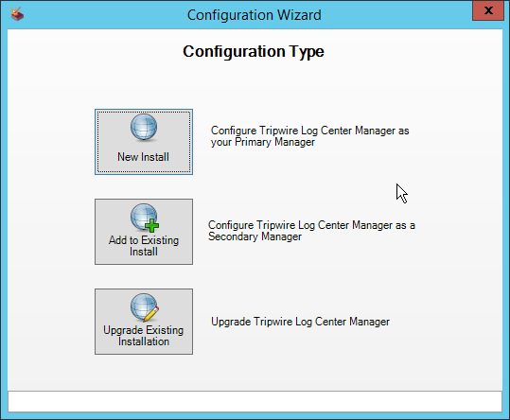Click the Secondary Manager description text
Viewport: 510px width, 420px height.
[311, 231]
